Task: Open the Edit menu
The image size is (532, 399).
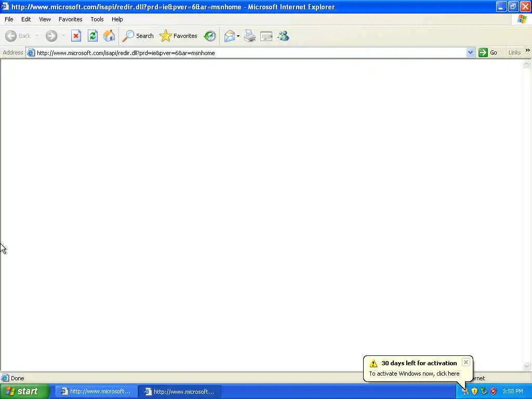Action: 26,19
